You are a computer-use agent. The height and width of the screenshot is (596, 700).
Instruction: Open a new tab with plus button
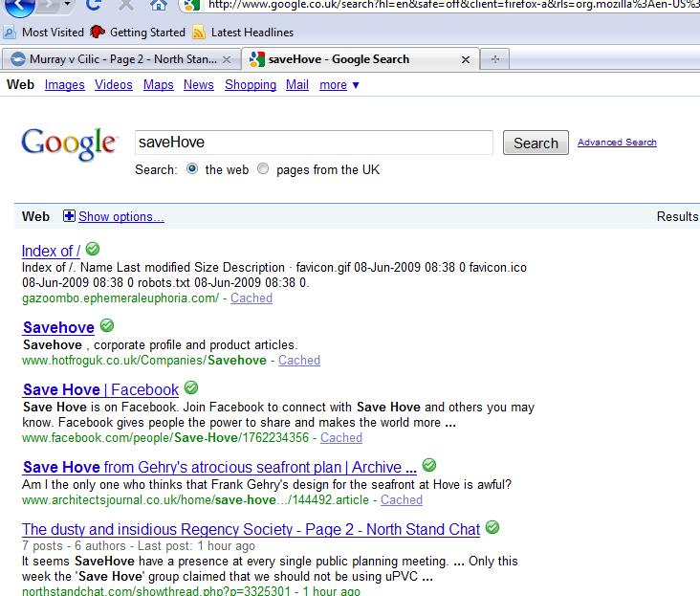click(x=494, y=59)
